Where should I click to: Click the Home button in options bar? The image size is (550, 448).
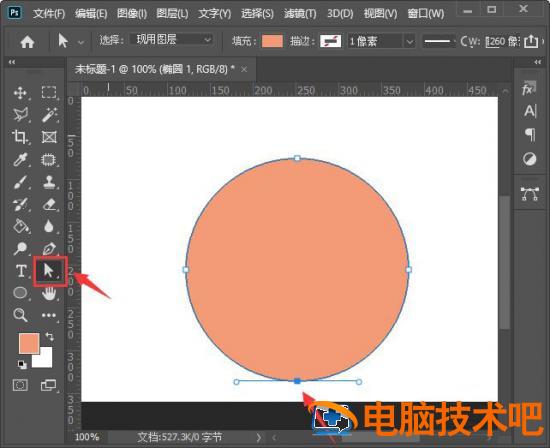27,42
